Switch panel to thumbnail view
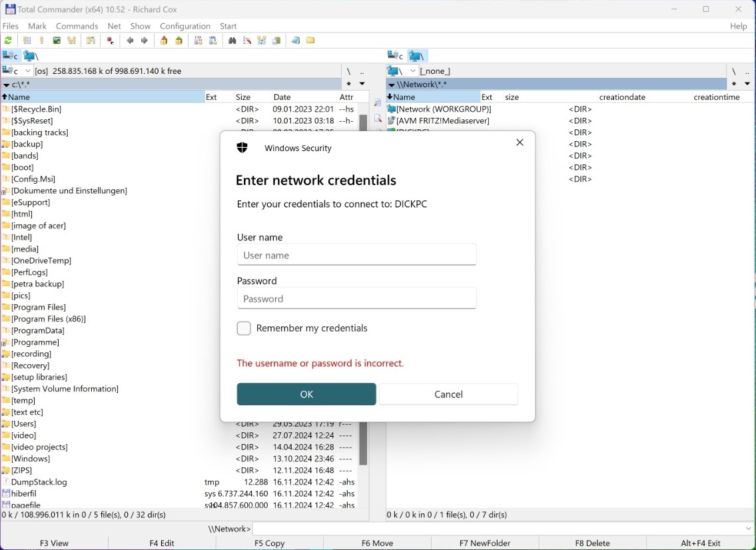The image size is (756, 550). coord(57,40)
